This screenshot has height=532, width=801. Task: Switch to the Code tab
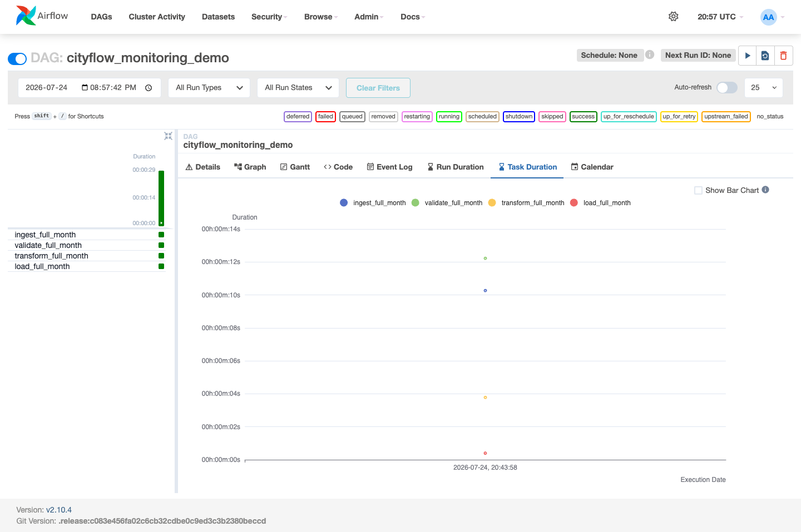coord(338,167)
